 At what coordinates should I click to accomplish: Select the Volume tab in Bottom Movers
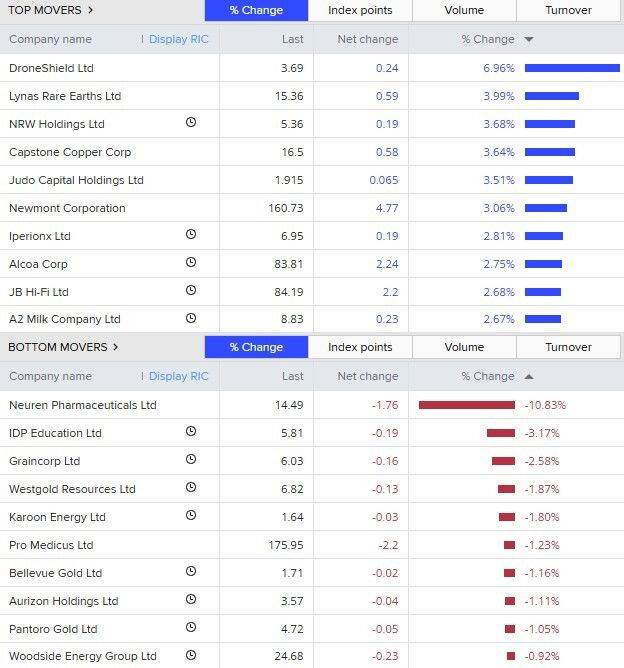[x=464, y=347]
